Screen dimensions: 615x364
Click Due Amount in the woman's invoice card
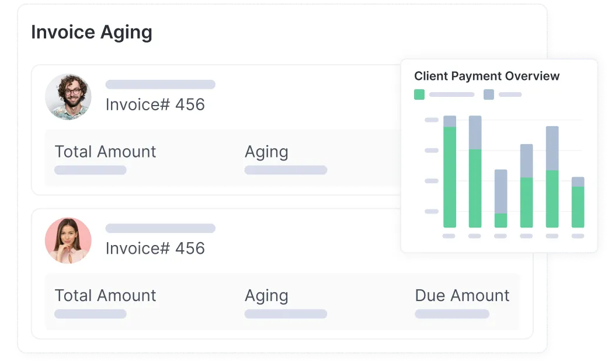[x=462, y=295]
